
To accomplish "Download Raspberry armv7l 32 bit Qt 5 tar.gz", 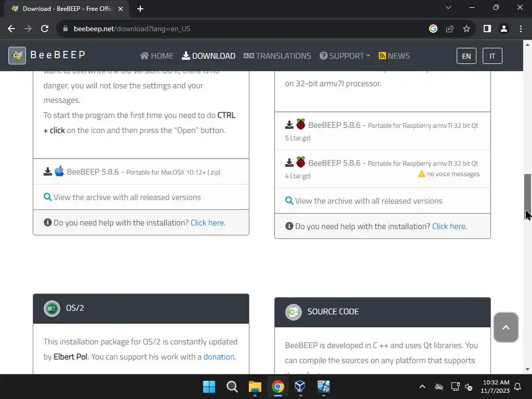I will point(381,131).
